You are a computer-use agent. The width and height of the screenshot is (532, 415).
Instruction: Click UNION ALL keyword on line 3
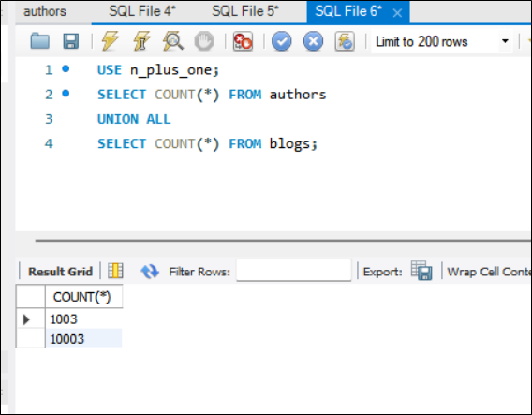pos(134,119)
